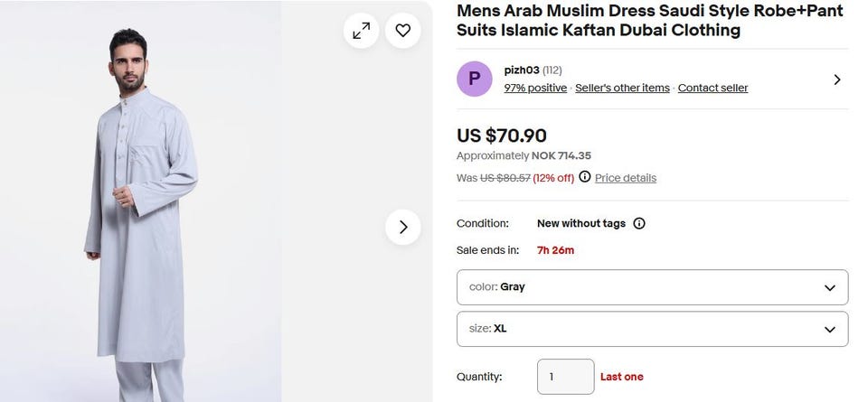Open the color dropdown showing Gray

click(x=652, y=287)
